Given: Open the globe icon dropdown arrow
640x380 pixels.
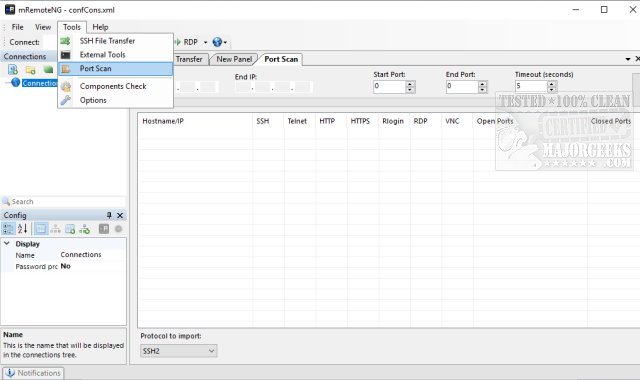Looking at the screenshot, I should (x=225, y=42).
